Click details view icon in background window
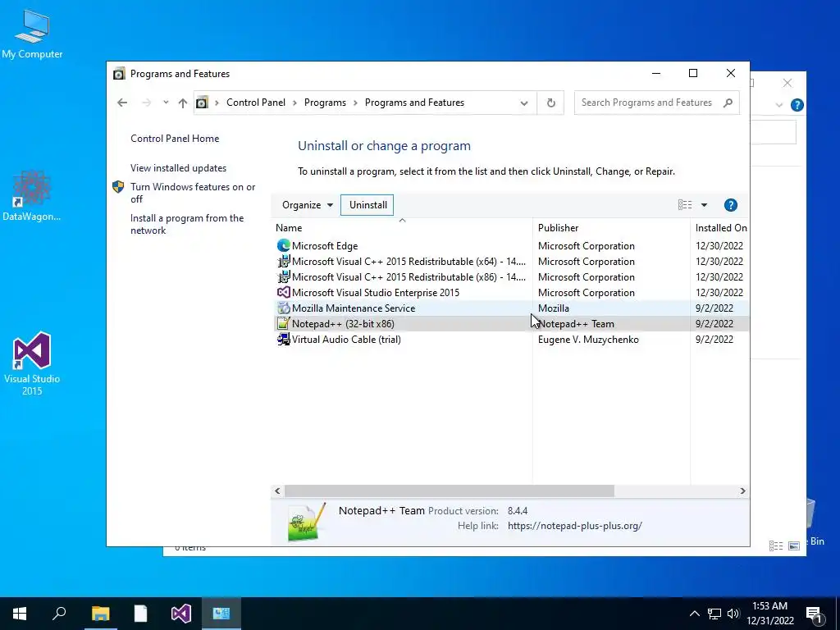Image resolution: width=840 pixels, height=630 pixels. click(x=776, y=546)
